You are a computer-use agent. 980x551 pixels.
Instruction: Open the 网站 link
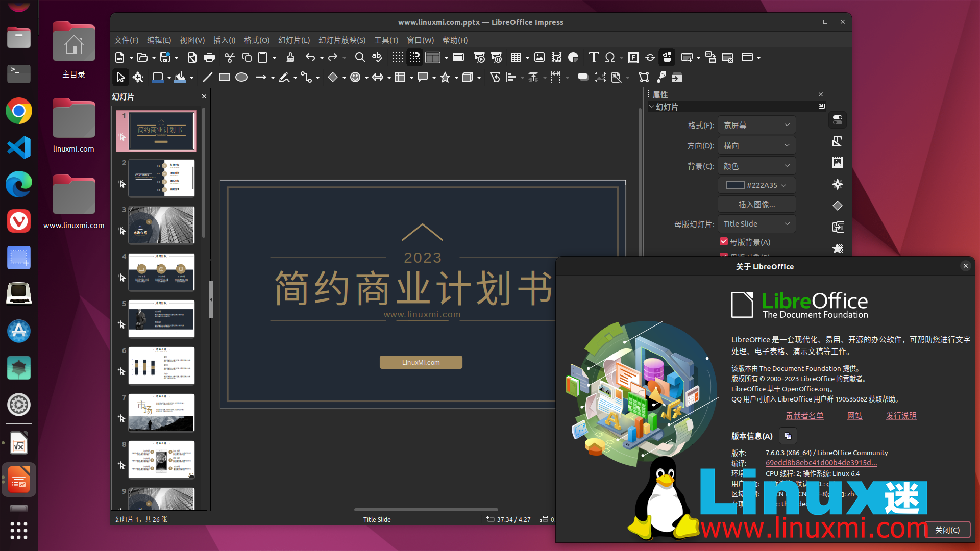coord(854,416)
